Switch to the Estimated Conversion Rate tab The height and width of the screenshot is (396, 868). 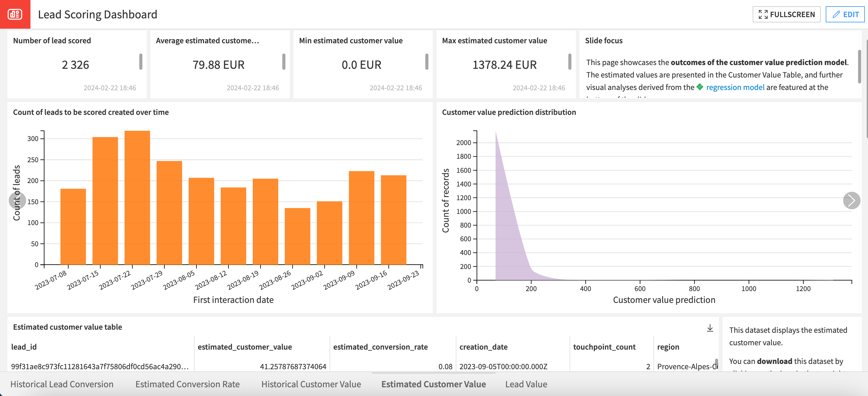187,384
